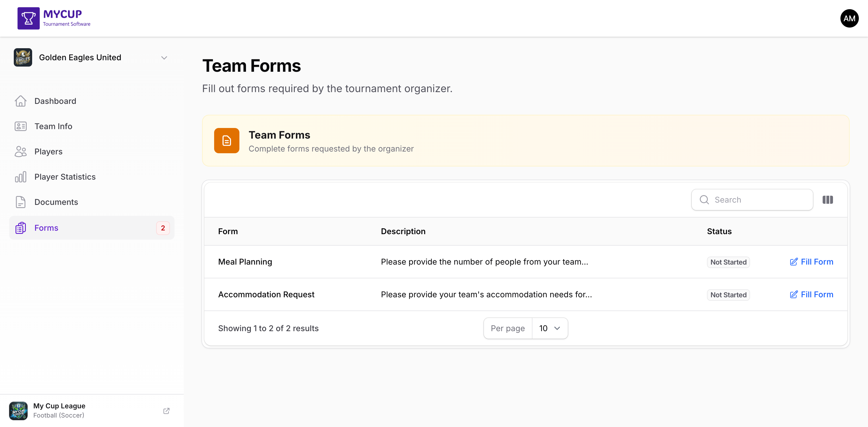Open Team Info via the ID card icon
This screenshot has height=427, width=868.
pyautogui.click(x=21, y=126)
